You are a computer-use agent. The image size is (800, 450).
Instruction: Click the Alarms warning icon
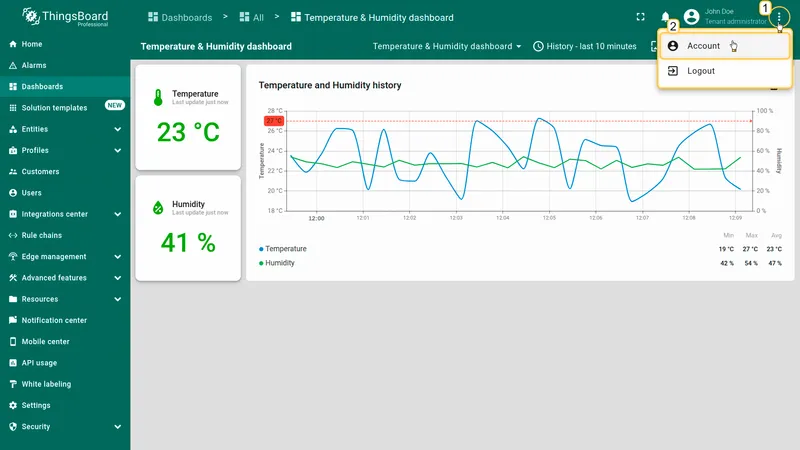pos(13,65)
